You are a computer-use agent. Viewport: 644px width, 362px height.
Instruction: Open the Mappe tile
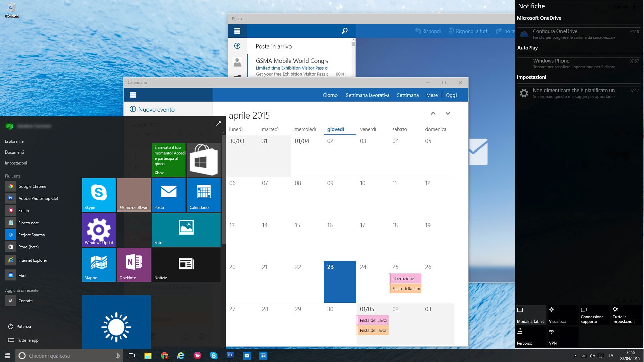click(99, 265)
